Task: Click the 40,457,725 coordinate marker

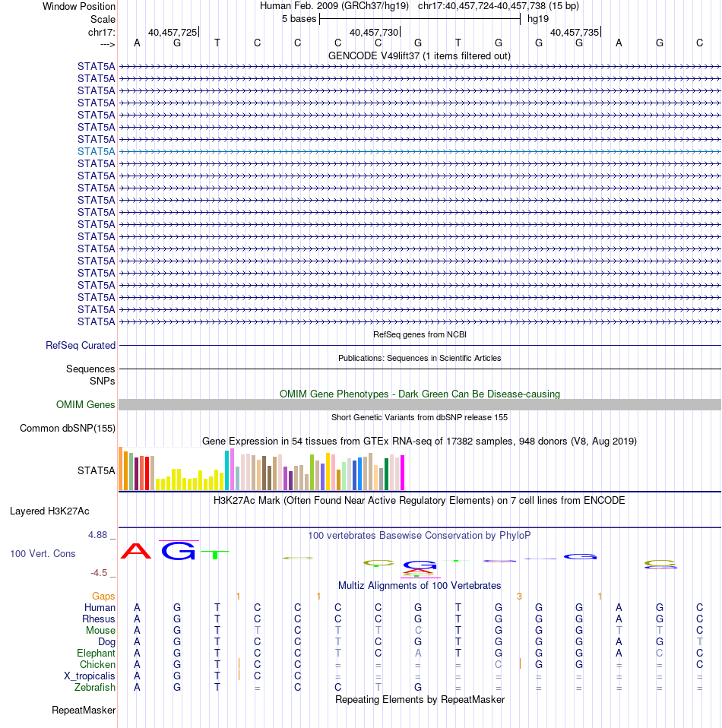Action: [173, 32]
